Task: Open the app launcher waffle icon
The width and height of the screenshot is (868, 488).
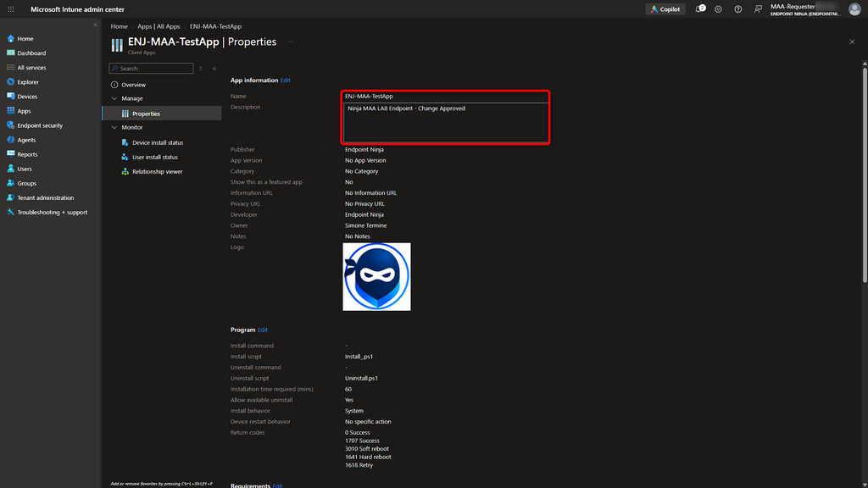Action: (10, 9)
